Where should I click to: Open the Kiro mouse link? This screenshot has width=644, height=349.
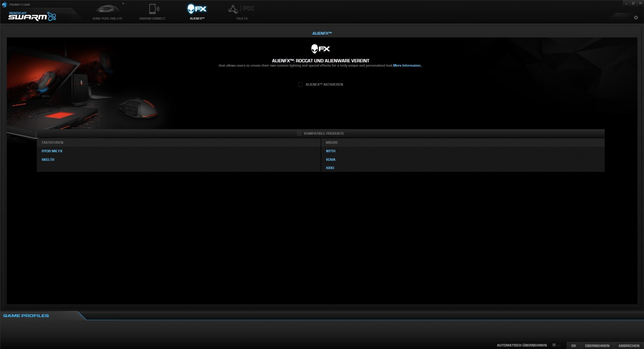[330, 168]
